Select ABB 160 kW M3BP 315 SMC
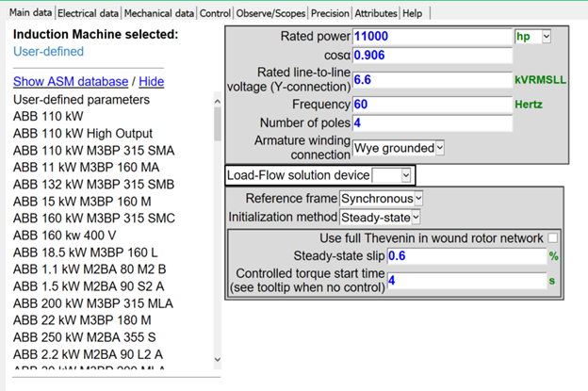This screenshot has width=588, height=391. [x=94, y=219]
